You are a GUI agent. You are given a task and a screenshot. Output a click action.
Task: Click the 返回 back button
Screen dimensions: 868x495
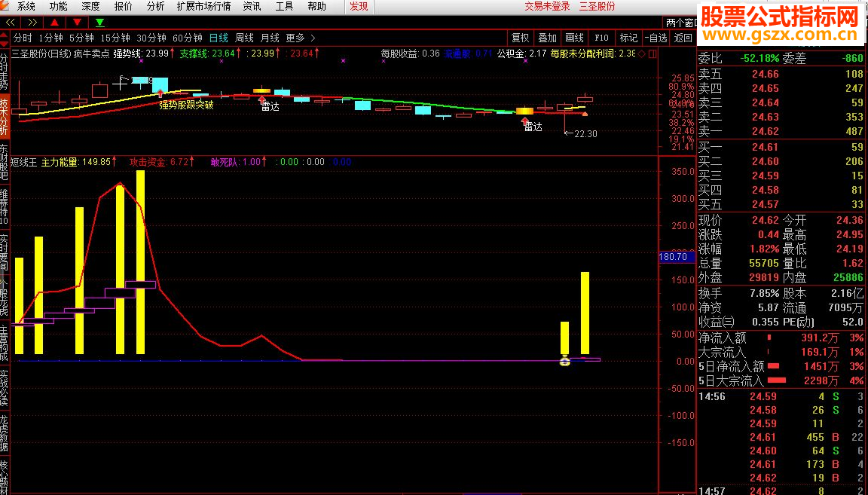tap(683, 38)
